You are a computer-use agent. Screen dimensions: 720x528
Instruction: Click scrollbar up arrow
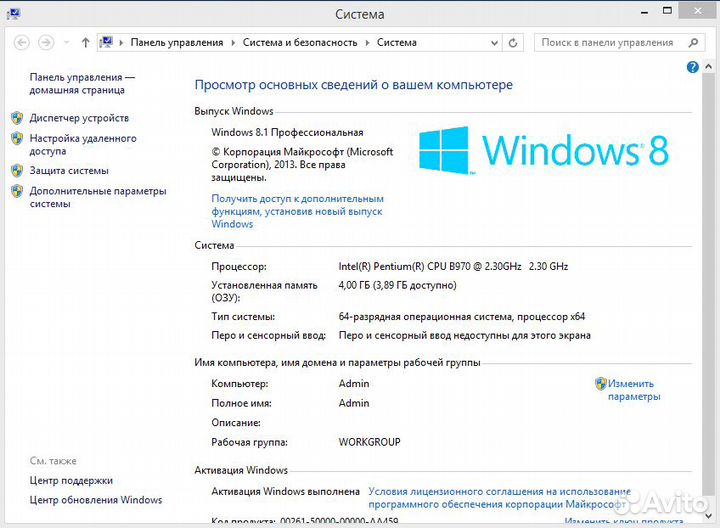point(709,67)
